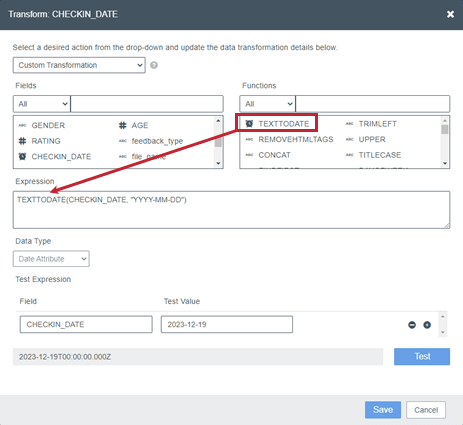This screenshot has height=425, width=463.
Task: Save the transformation
Action: click(383, 410)
